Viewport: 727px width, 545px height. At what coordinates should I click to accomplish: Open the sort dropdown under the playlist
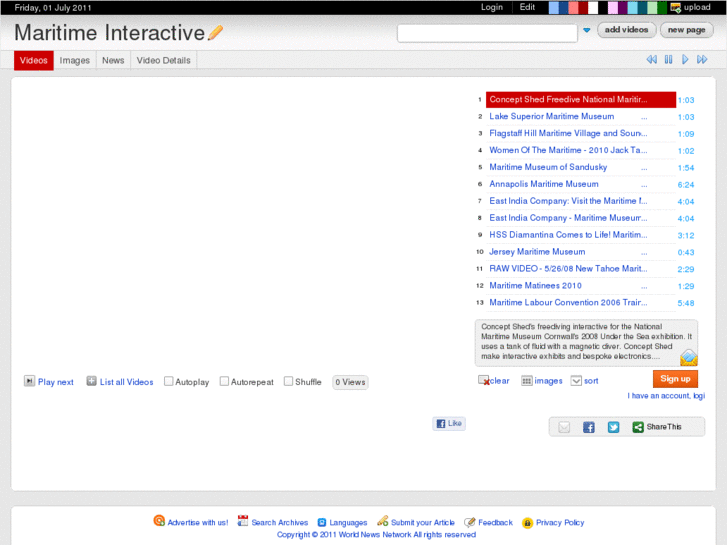(576, 381)
